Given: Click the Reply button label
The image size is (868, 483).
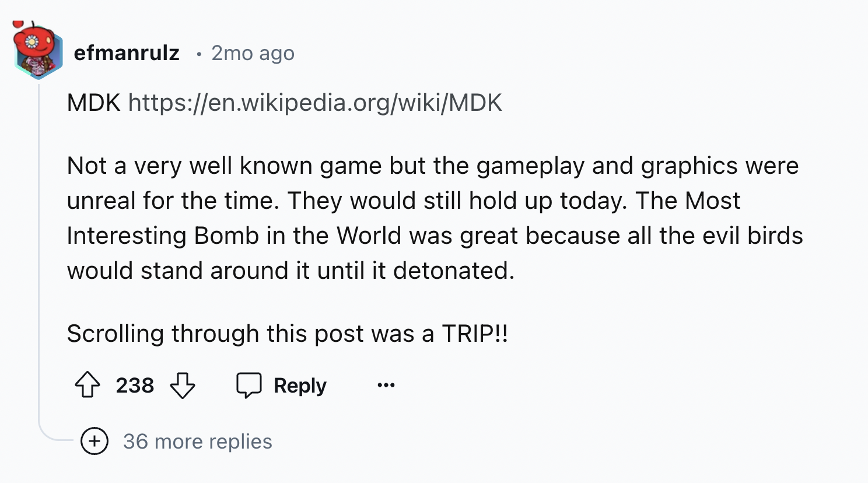Looking at the screenshot, I should [x=300, y=386].
